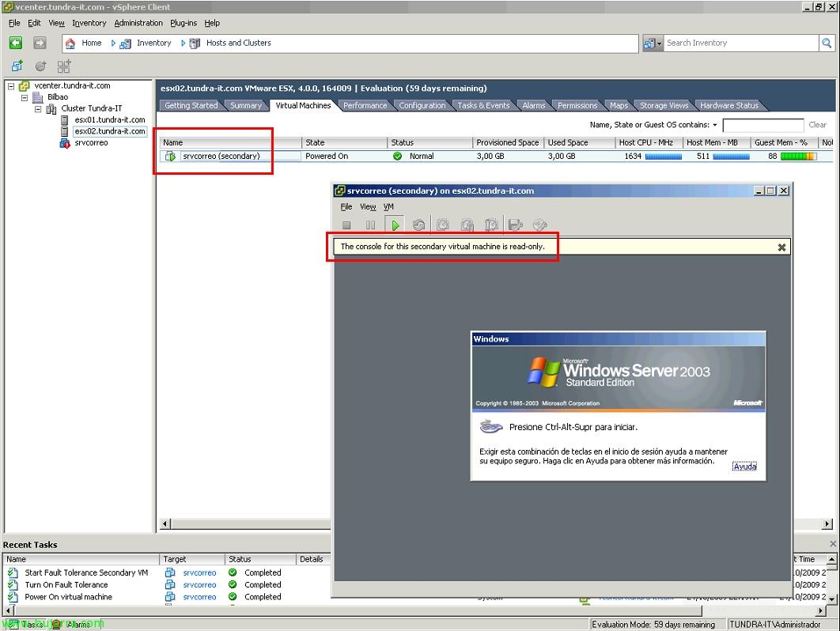The image size is (840, 631).
Task: Switch to the Hardware Status tab
Action: pyautogui.click(x=729, y=105)
